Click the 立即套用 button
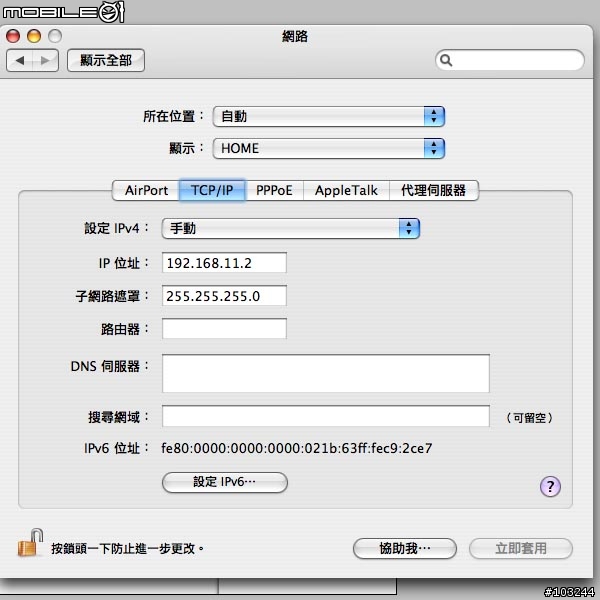 pyautogui.click(x=521, y=549)
